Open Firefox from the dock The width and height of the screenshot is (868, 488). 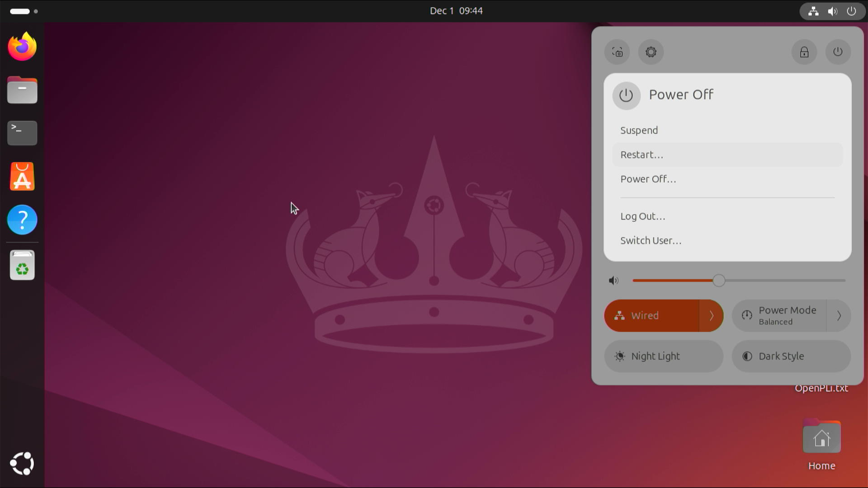pos(22,47)
